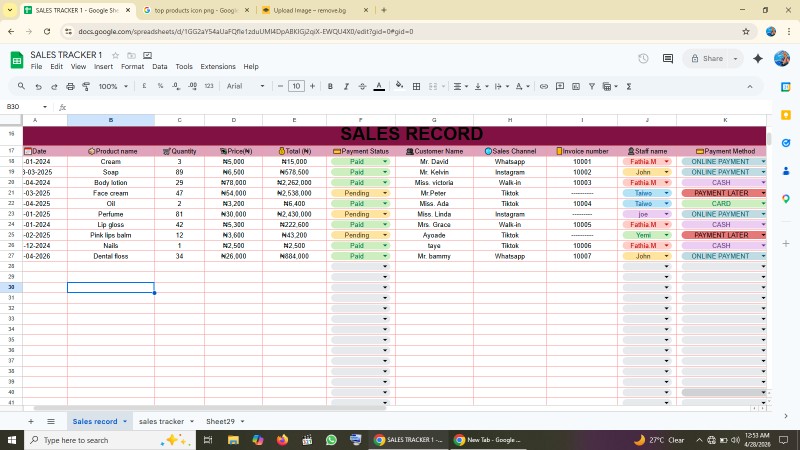Screen dimensions: 800x450
Task: Open the horizontal align dropdown
Action: [461, 87]
